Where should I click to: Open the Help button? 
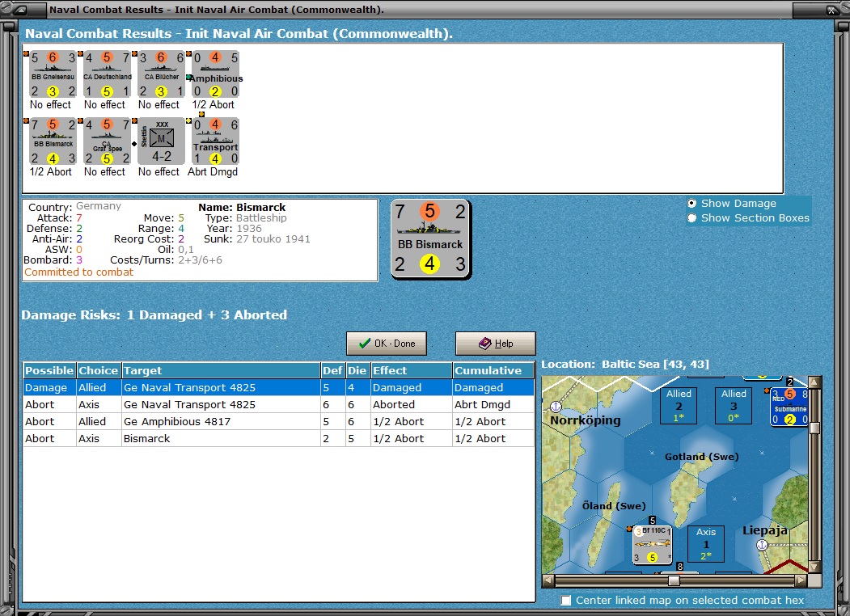tap(496, 344)
